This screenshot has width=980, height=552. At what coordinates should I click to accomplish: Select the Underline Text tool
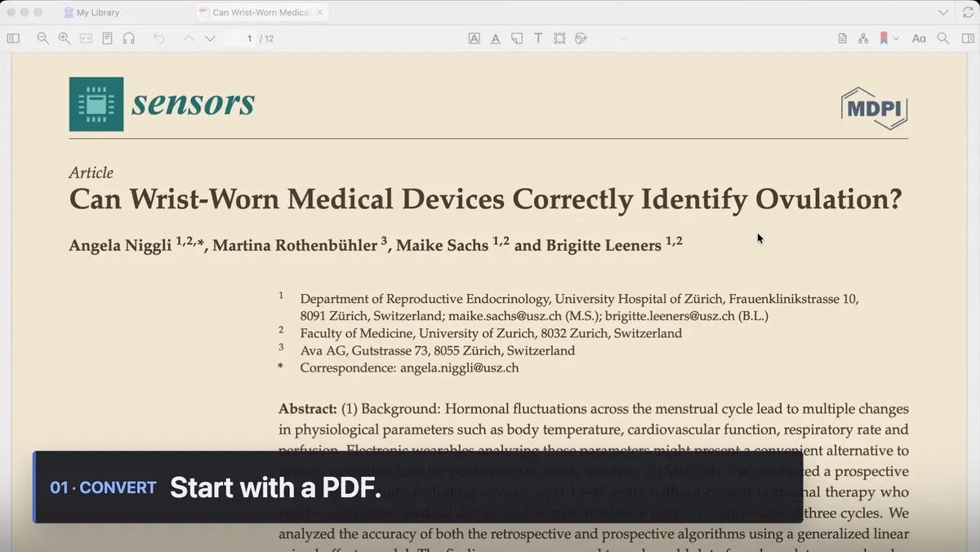point(495,38)
